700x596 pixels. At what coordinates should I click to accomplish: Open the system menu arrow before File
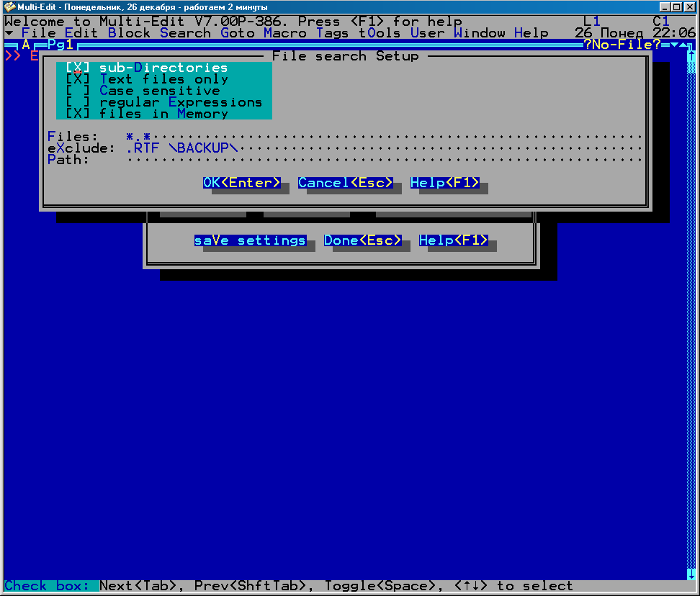click(x=9, y=33)
